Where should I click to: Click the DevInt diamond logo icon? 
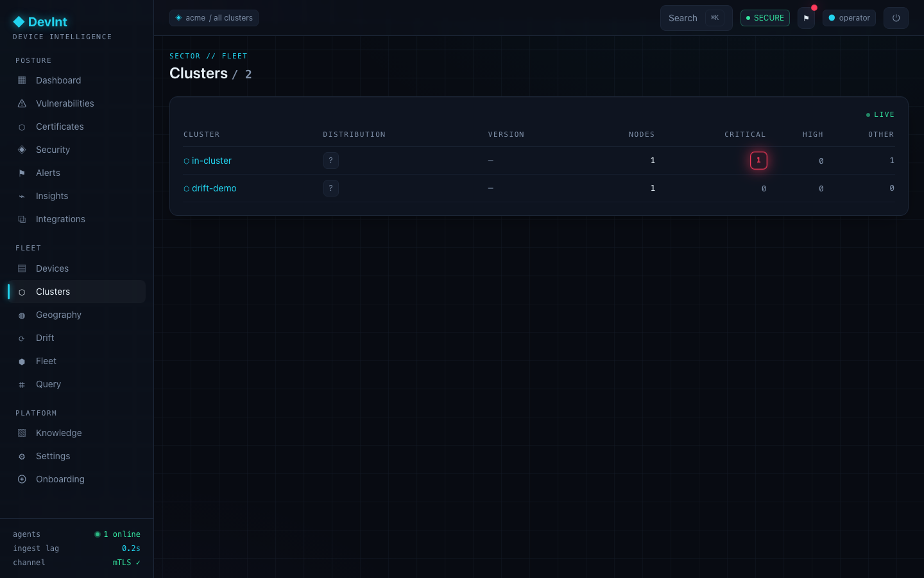tap(19, 22)
